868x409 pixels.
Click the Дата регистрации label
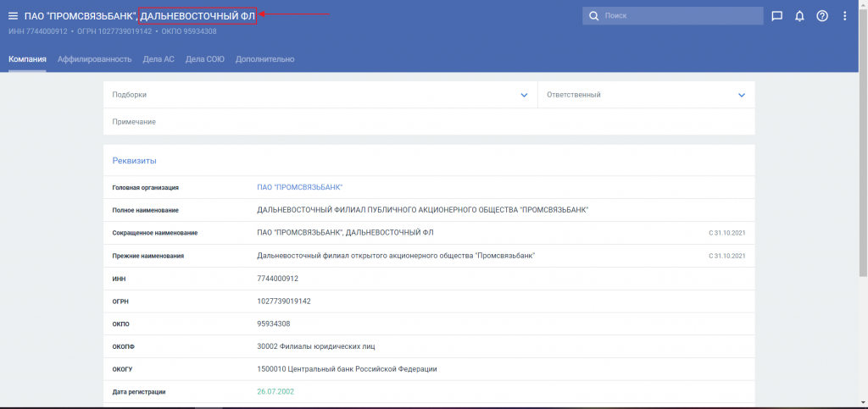[139, 392]
